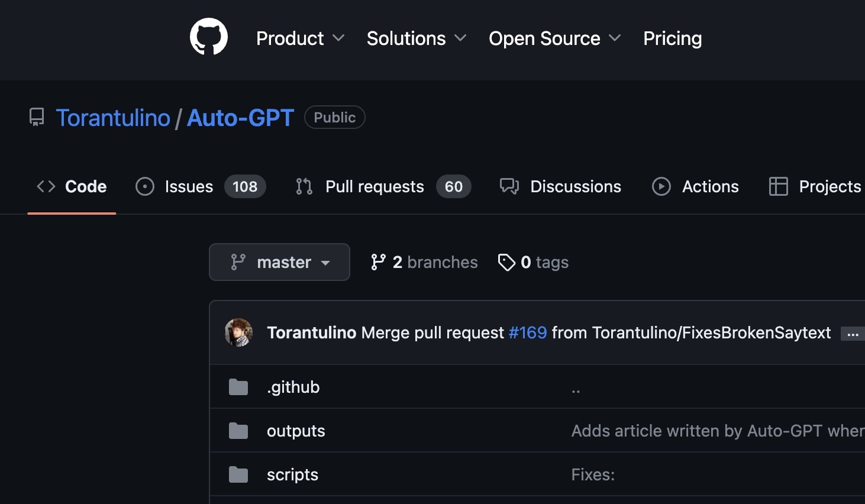Click the Issues icon
Image resolution: width=865 pixels, height=504 pixels.
pyautogui.click(x=144, y=186)
